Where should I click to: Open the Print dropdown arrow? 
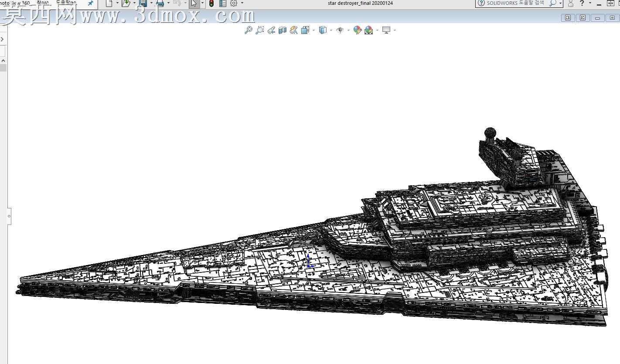[168, 3]
